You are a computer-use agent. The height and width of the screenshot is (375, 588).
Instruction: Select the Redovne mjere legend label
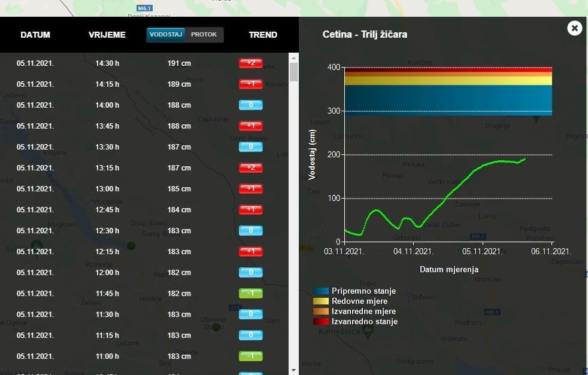359,301
